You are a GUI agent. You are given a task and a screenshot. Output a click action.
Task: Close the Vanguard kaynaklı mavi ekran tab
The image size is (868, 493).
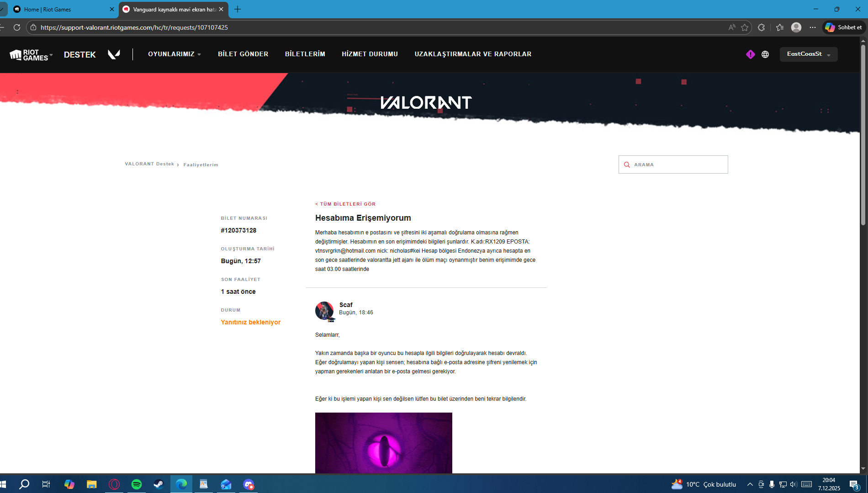221,9
